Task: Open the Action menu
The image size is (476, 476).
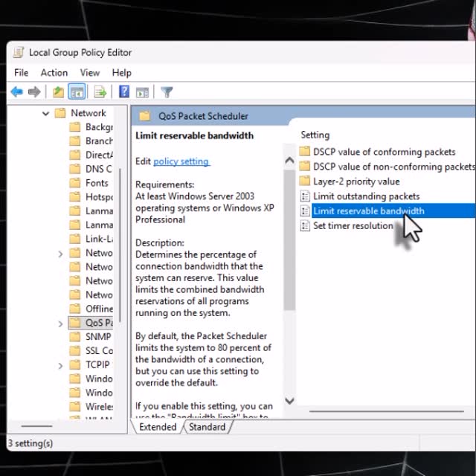Action: click(x=54, y=73)
